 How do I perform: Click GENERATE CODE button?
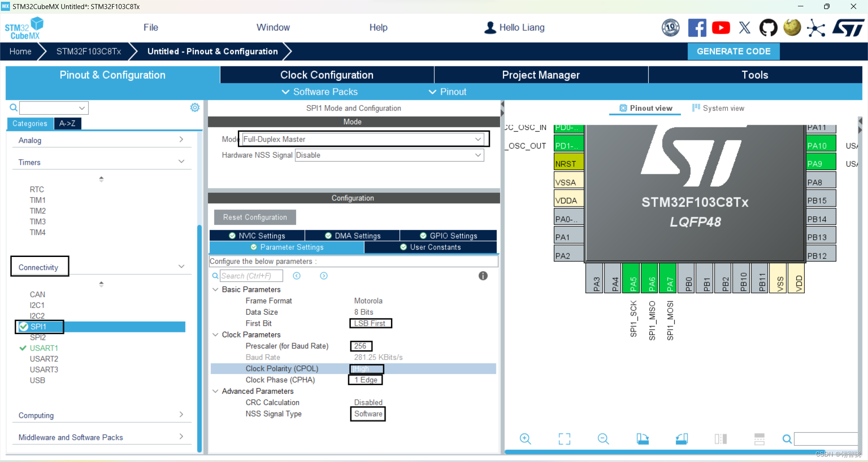click(733, 51)
